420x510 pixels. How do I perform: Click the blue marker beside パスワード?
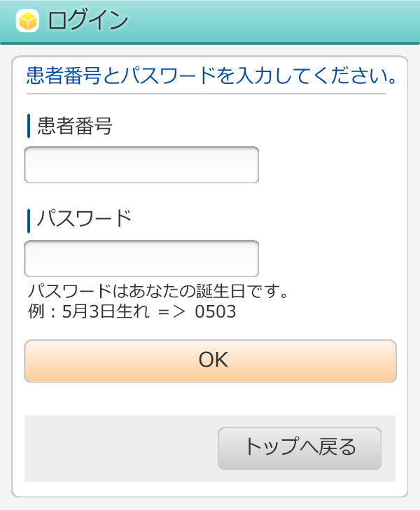click(x=29, y=220)
